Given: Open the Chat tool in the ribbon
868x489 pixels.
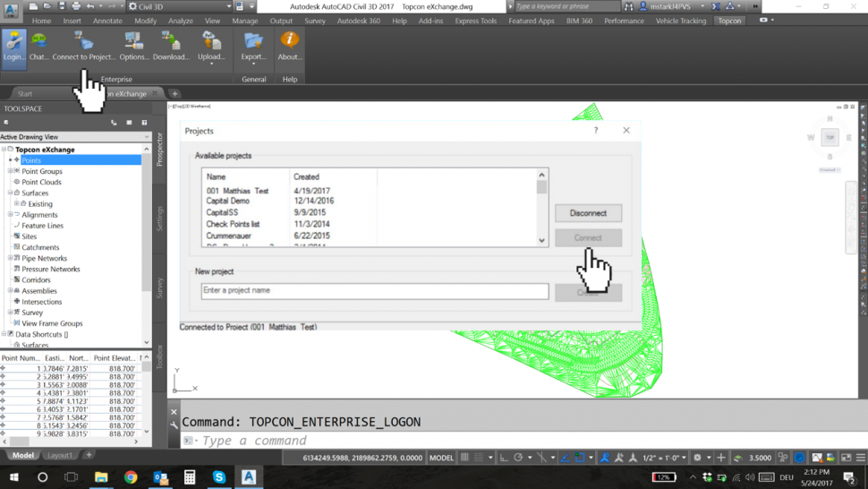Looking at the screenshot, I should tap(38, 47).
